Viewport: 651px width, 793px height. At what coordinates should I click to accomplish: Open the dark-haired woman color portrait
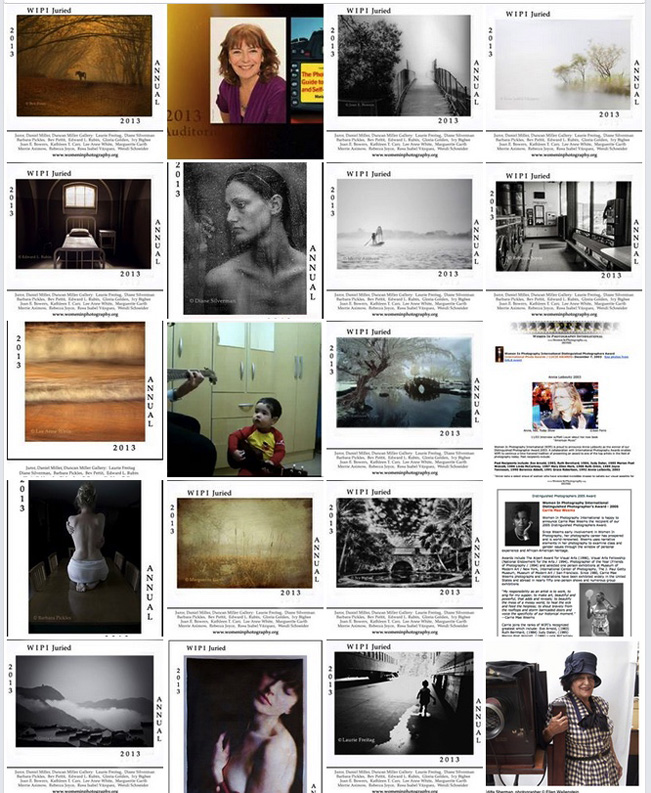tap(245, 716)
